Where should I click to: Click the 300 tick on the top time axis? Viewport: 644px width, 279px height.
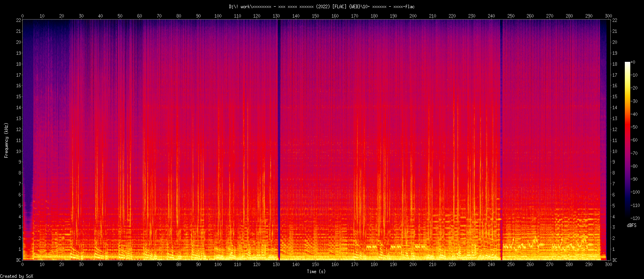click(x=608, y=16)
